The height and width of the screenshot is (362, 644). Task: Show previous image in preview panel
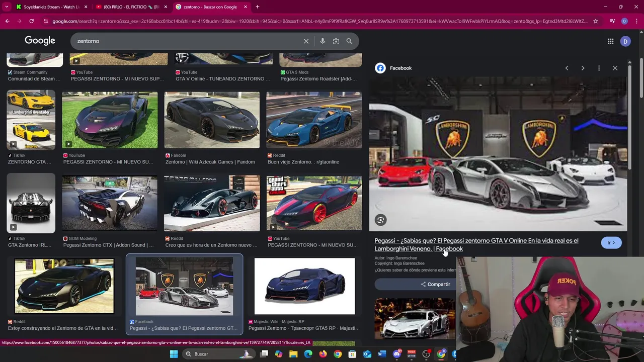pyautogui.click(x=567, y=68)
